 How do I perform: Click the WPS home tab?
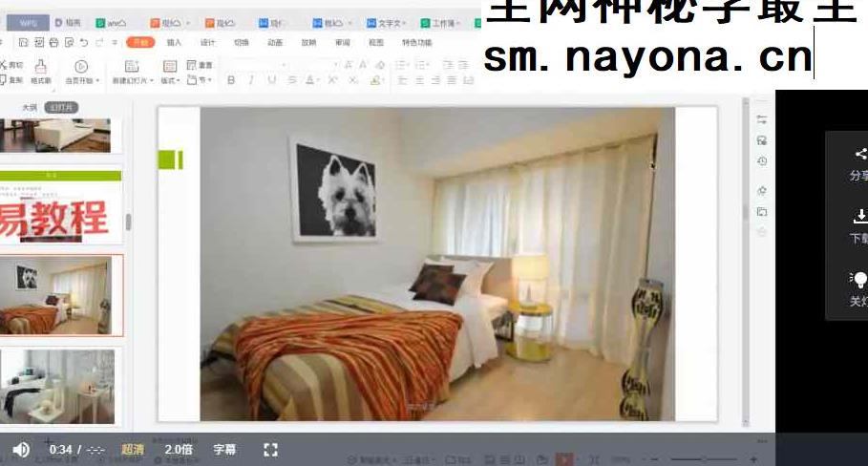[28, 23]
